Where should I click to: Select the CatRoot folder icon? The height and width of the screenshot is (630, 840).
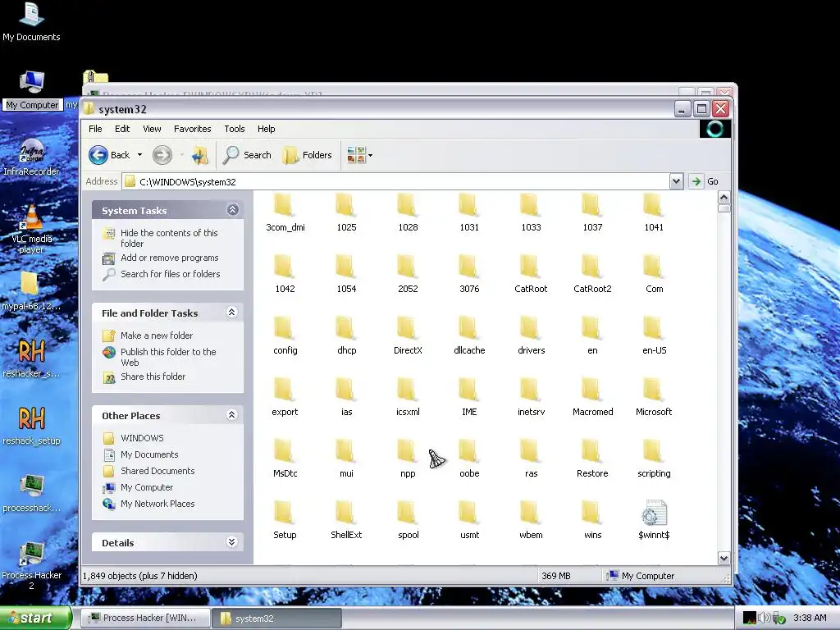click(531, 266)
